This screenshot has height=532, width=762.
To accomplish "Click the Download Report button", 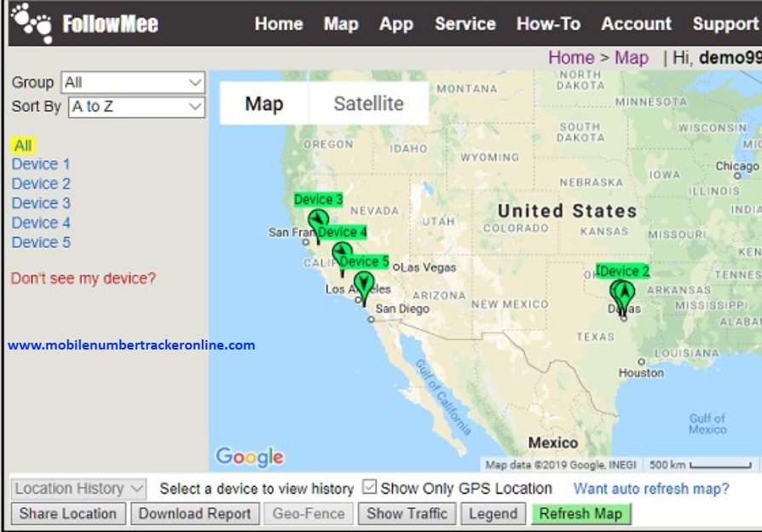I will 195,513.
